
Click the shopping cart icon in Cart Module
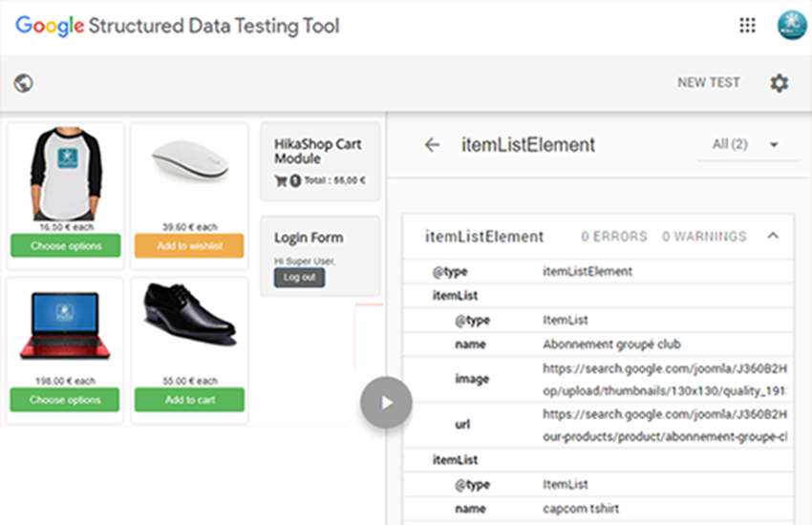[x=281, y=180]
